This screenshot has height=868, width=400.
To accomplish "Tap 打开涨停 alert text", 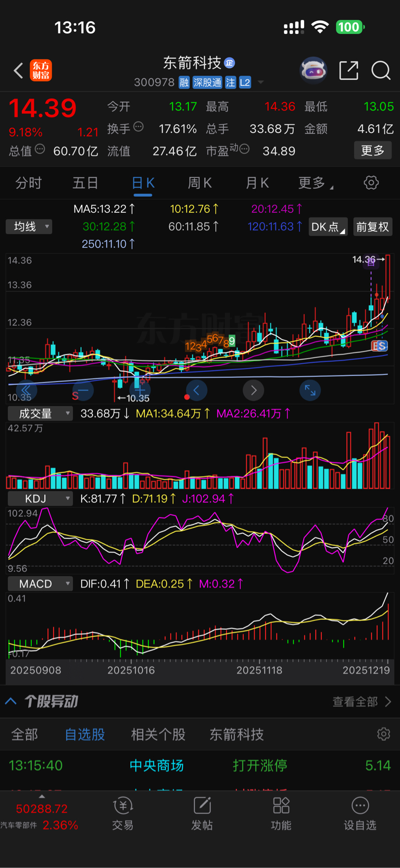I will (x=260, y=765).
